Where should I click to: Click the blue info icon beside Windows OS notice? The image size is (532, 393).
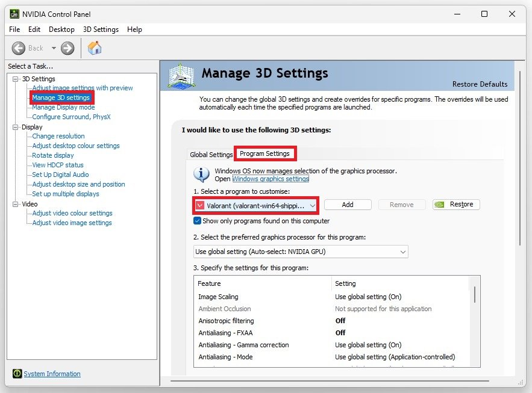pyautogui.click(x=201, y=175)
